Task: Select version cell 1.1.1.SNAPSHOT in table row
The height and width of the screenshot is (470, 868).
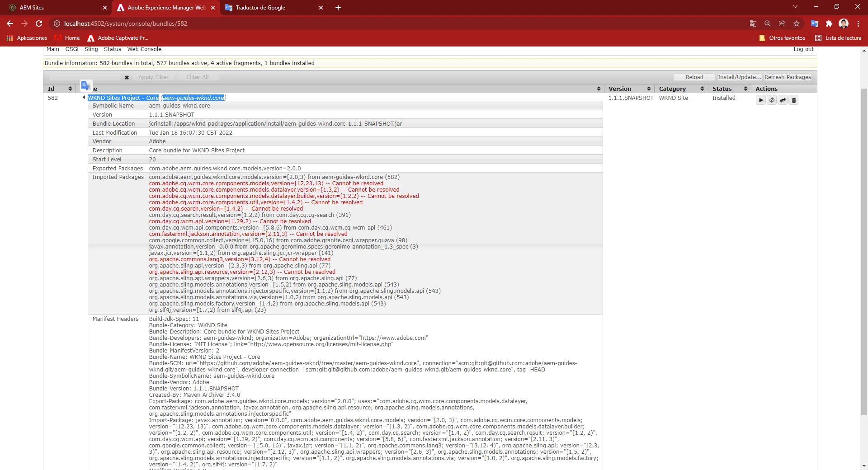Action: 631,98
